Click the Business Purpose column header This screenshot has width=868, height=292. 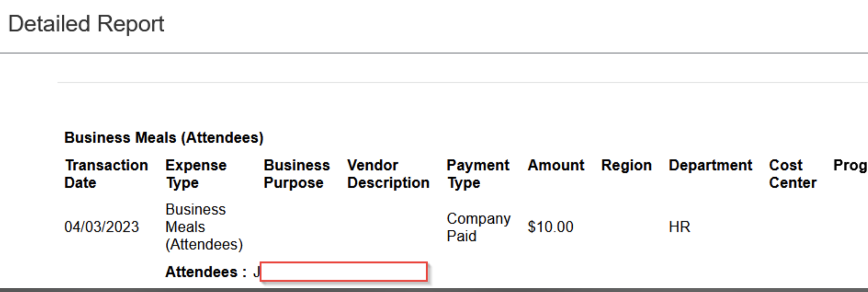[x=296, y=174]
